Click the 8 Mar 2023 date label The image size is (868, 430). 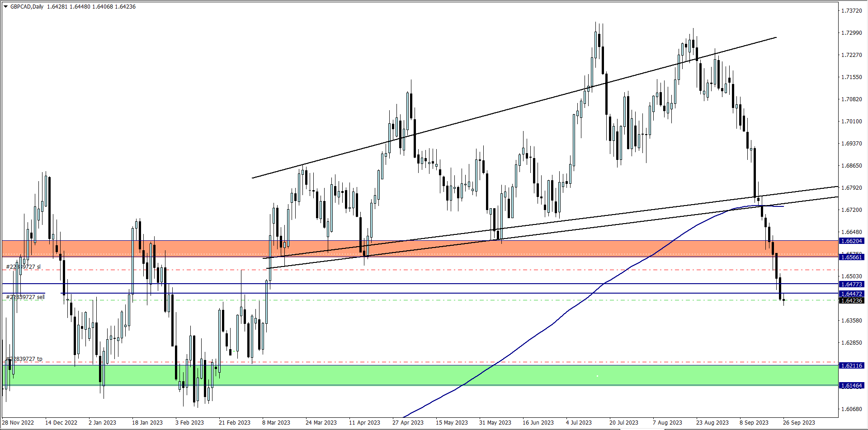click(x=276, y=423)
